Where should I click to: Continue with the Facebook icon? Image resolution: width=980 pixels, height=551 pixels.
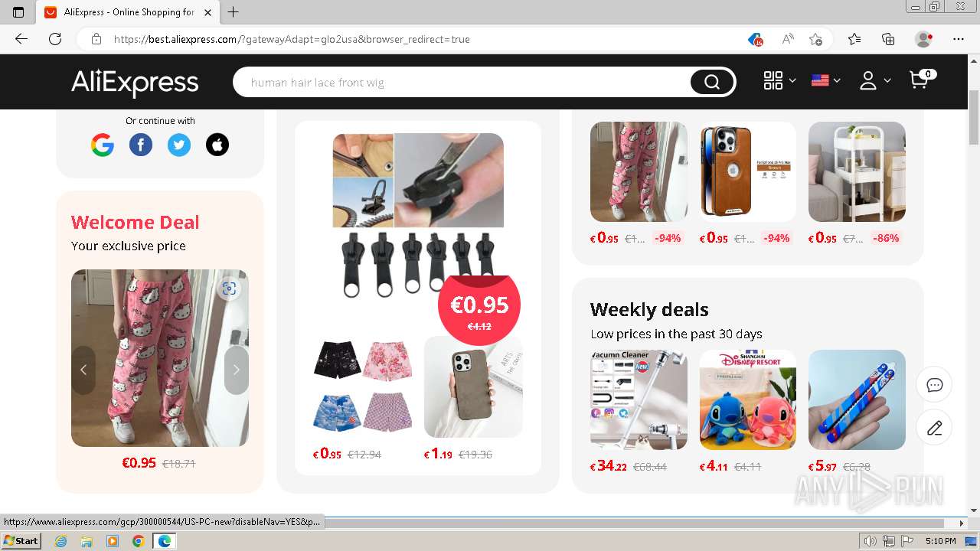point(141,145)
